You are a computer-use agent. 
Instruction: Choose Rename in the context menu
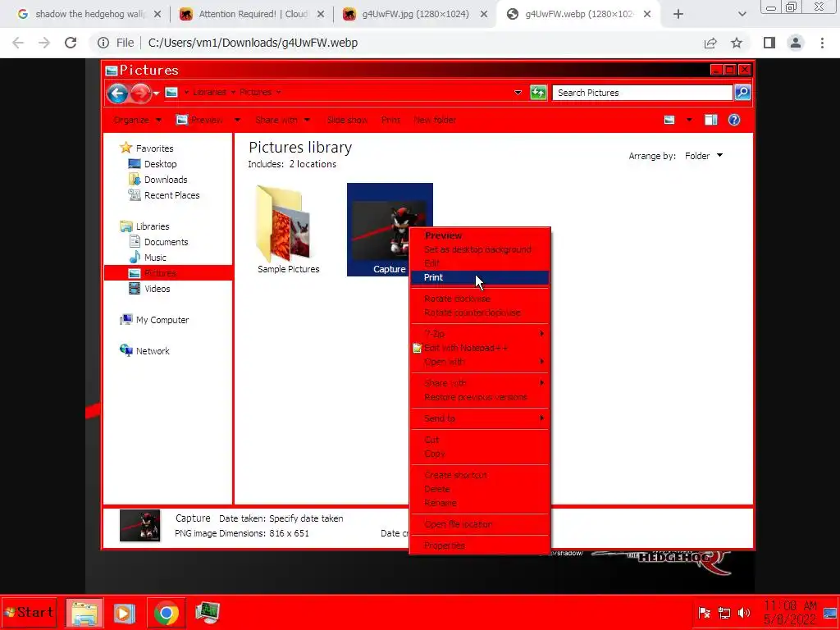[479, 503]
